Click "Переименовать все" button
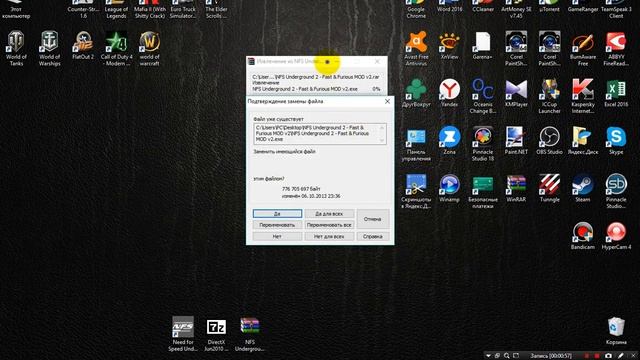Image resolution: width=640 pixels, height=360 pixels. coord(329,225)
